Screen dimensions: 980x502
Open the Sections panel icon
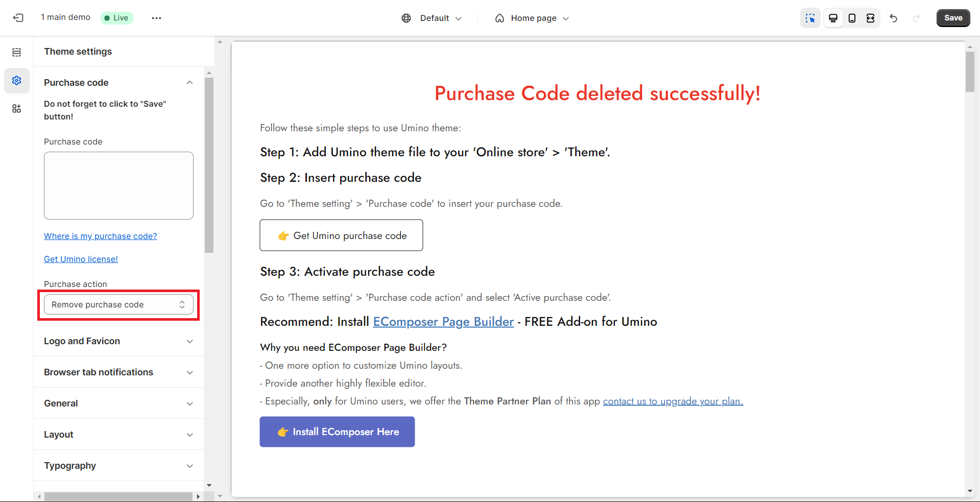[x=17, y=52]
